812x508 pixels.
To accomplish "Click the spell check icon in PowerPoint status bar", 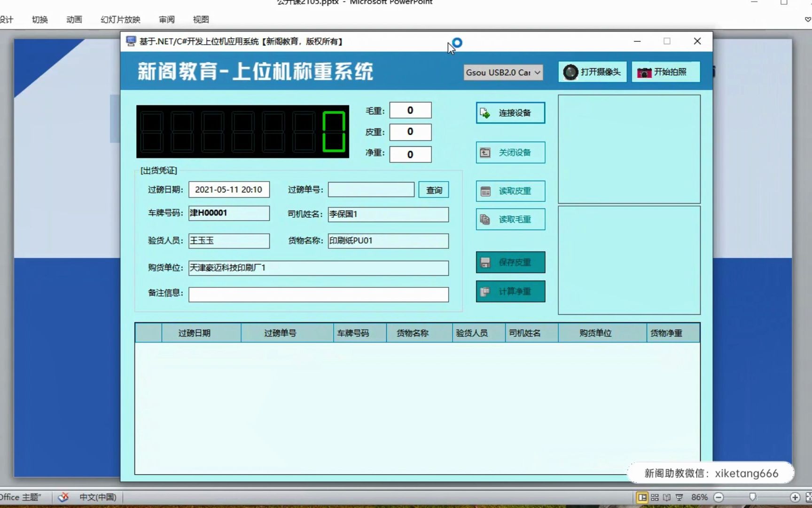I will (x=63, y=497).
